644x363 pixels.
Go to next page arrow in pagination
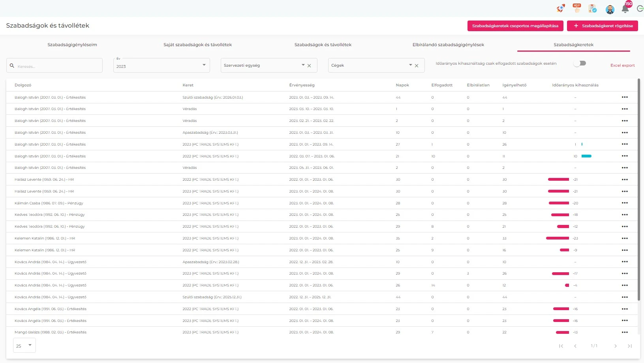tap(615, 346)
